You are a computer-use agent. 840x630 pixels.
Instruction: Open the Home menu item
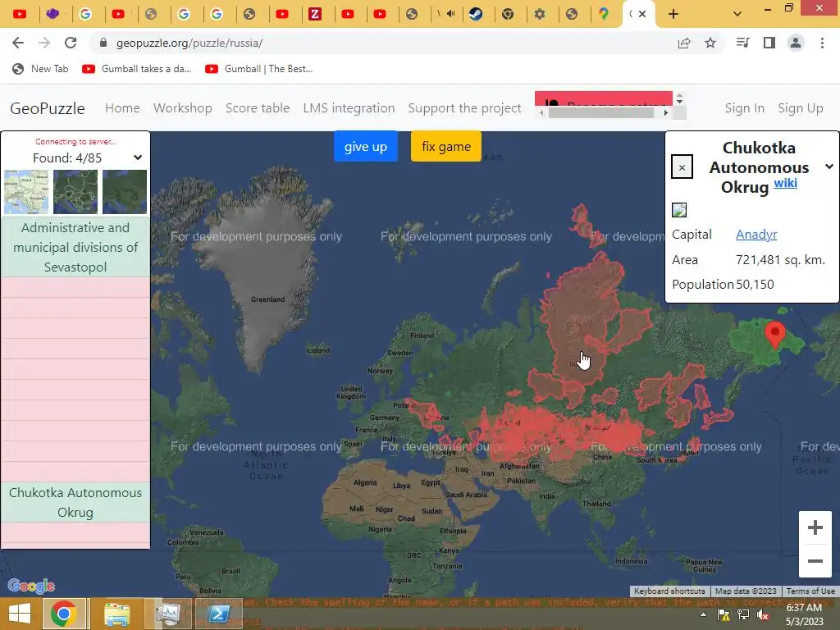(122, 107)
